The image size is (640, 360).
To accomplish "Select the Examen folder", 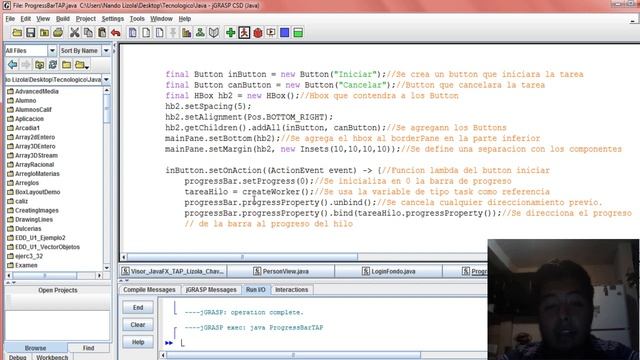I will (x=22, y=265).
